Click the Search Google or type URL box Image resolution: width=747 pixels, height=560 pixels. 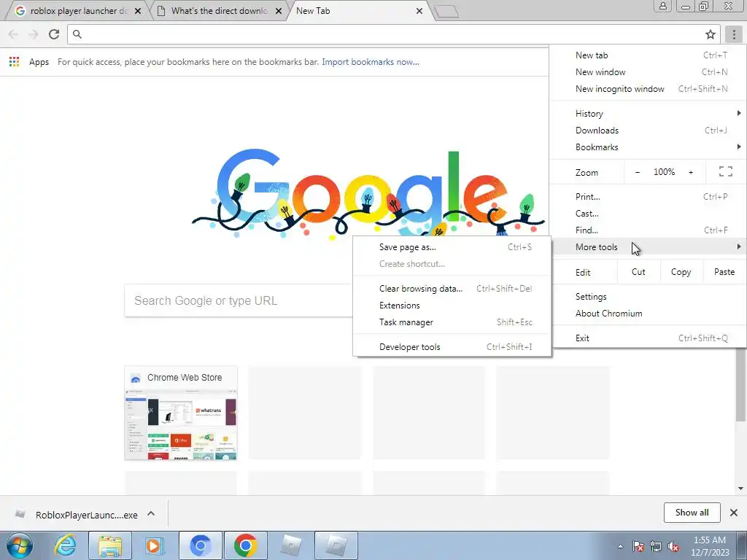click(x=239, y=300)
